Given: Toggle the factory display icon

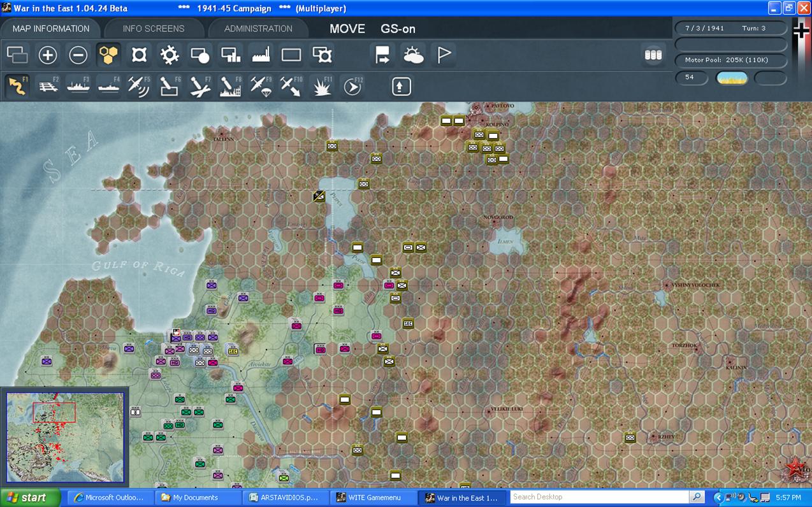Looking at the screenshot, I should 261,55.
